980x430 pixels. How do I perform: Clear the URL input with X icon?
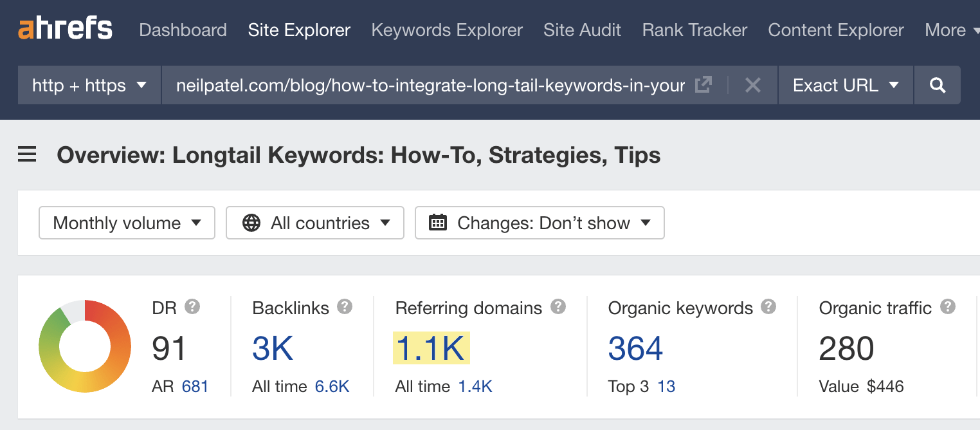pos(752,85)
